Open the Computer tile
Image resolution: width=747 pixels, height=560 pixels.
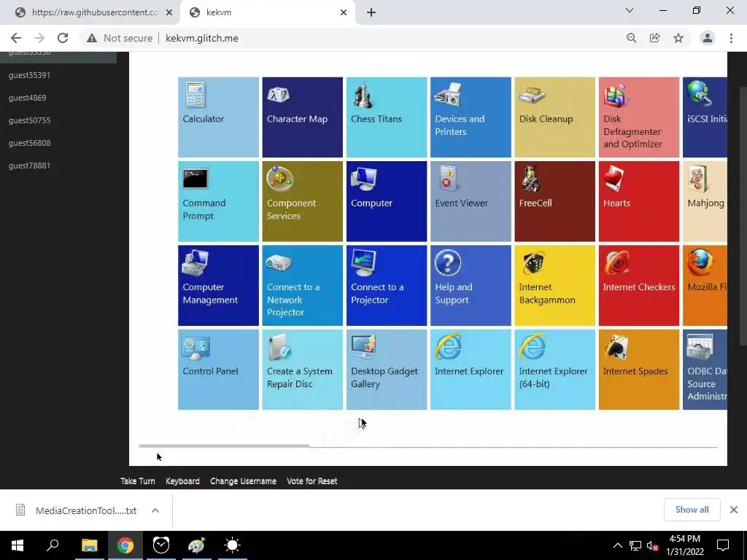click(x=387, y=201)
